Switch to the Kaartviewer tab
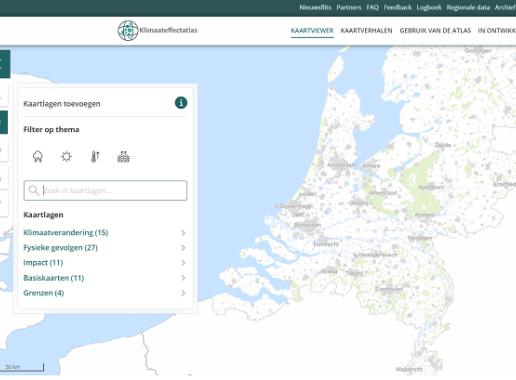The width and height of the screenshot is (516, 380). (312, 31)
